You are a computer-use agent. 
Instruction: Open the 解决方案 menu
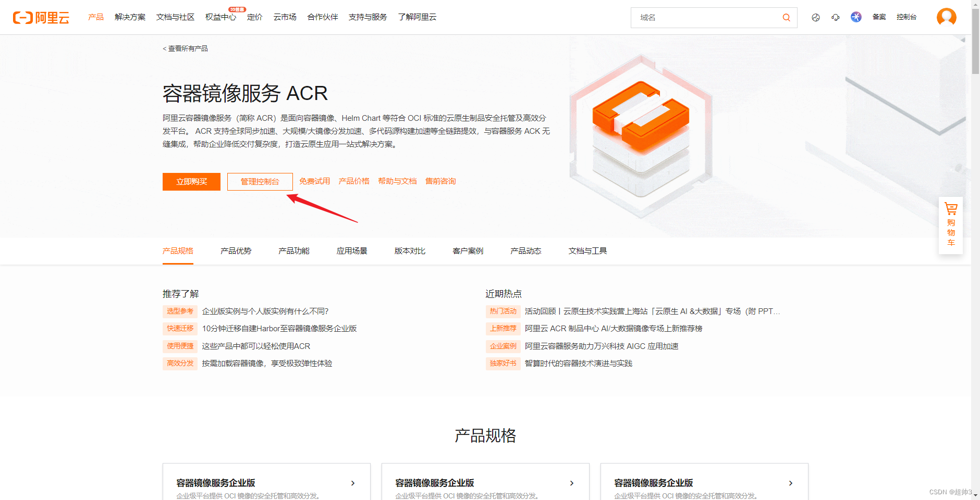click(130, 17)
